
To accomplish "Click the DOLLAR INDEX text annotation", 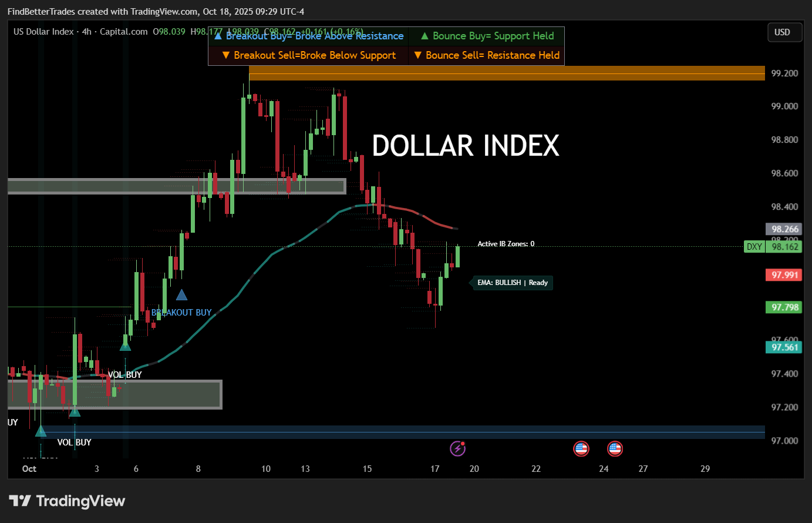I will (466, 146).
